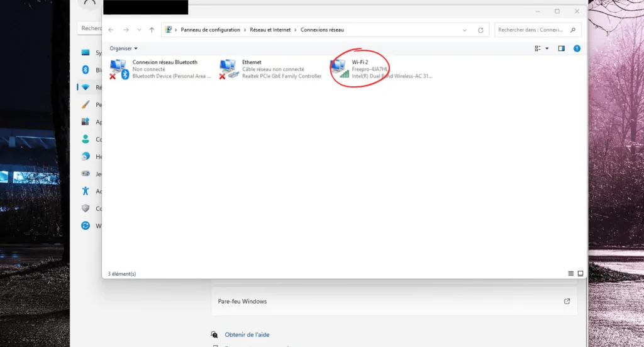The height and width of the screenshot is (347, 644).
Task: Select the Connexion réseau Bluetooth name text
Action: pyautogui.click(x=165, y=62)
